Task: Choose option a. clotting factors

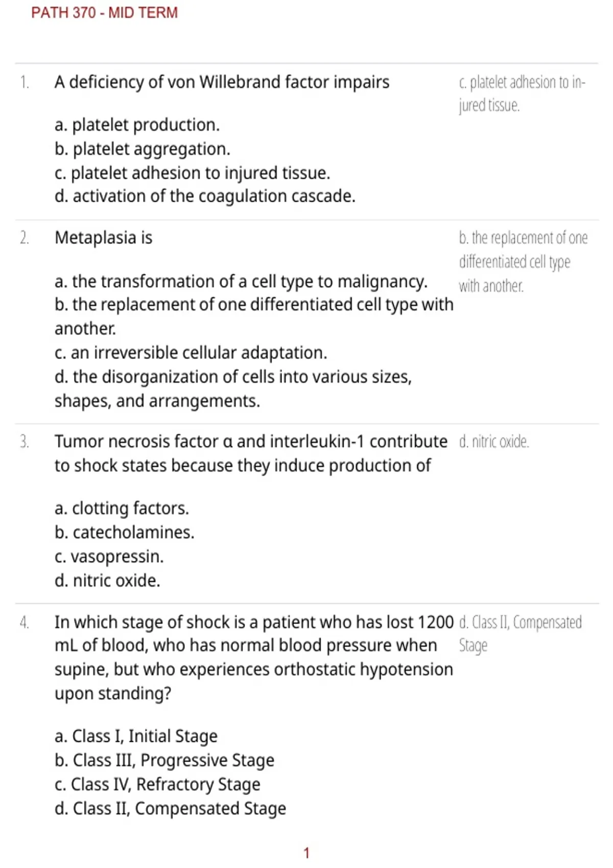Action: 122,509
